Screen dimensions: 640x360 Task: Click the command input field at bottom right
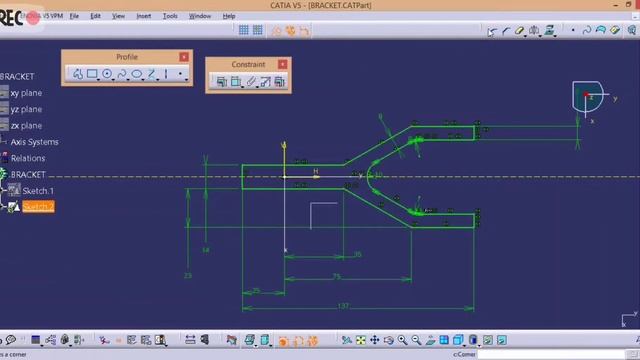coord(551,354)
